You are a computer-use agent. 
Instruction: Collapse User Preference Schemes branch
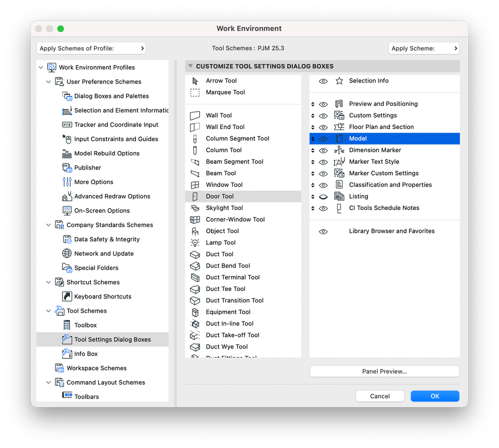[x=48, y=82]
